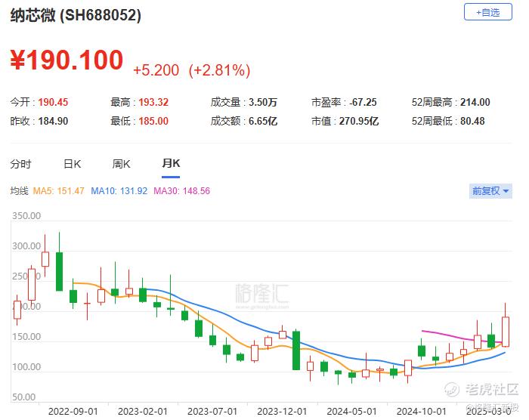The width and height of the screenshot is (529, 420).
Task: Click the 成交量 value 3.50万
Action: [x=263, y=102]
